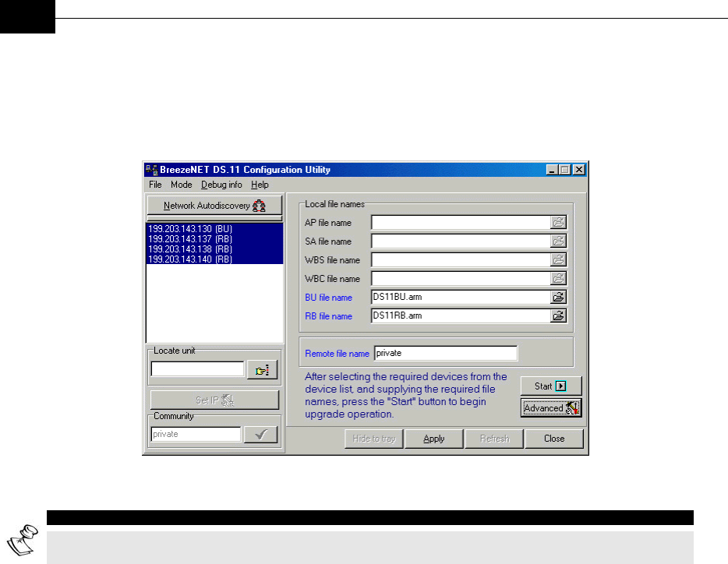Screen dimensions: 728x564
Task: Open Advanced settings
Action: 550,408
